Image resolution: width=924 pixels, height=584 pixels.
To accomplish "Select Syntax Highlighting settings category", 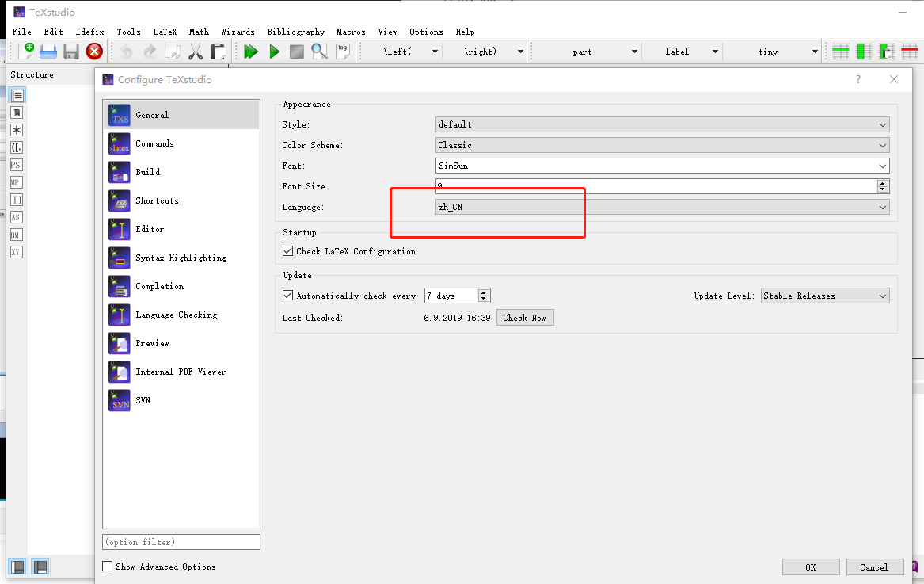I will point(181,258).
